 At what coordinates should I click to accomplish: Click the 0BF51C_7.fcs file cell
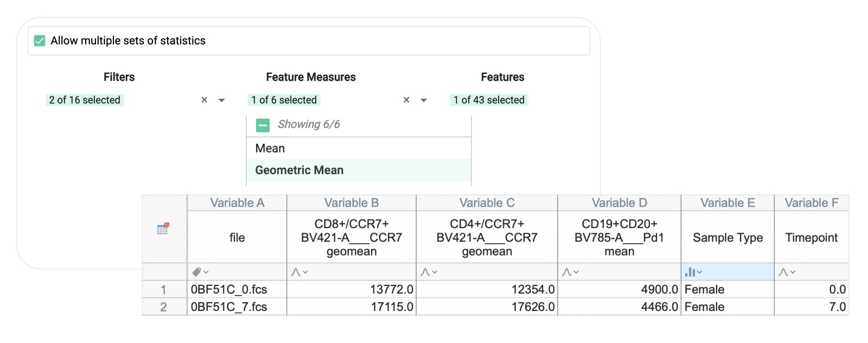(x=229, y=307)
